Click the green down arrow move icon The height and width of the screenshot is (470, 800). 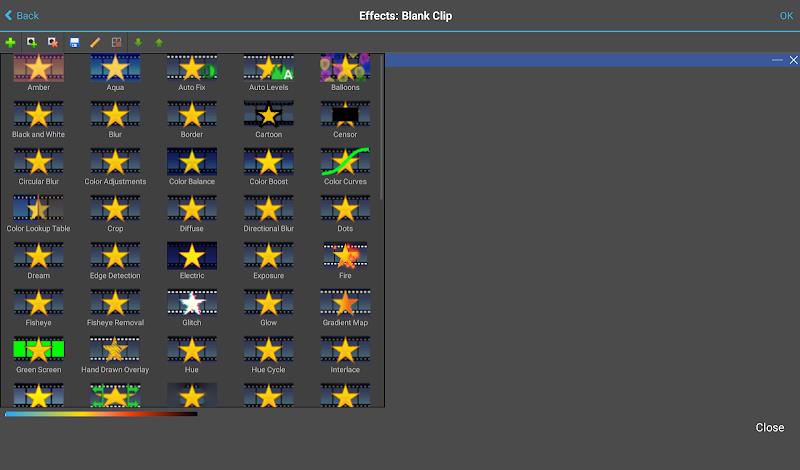(138, 42)
